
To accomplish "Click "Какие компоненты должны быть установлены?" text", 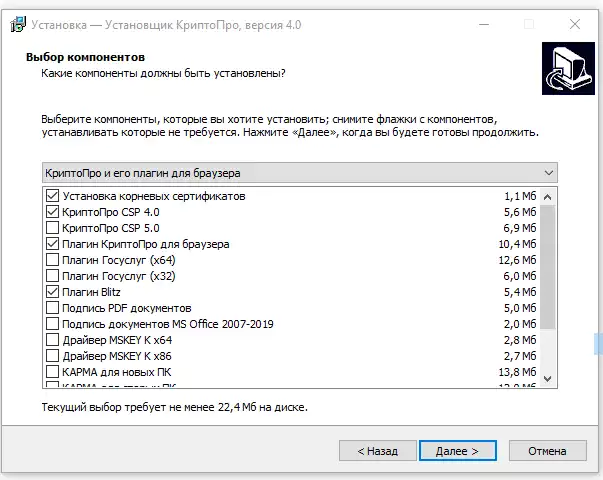I will (x=163, y=73).
